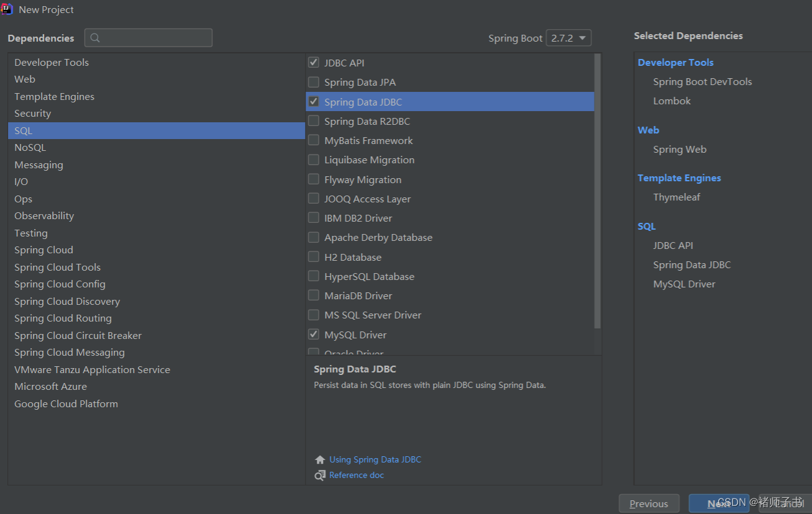Select Spring Boot DevTools in Selected Dependencies

[x=702, y=81]
